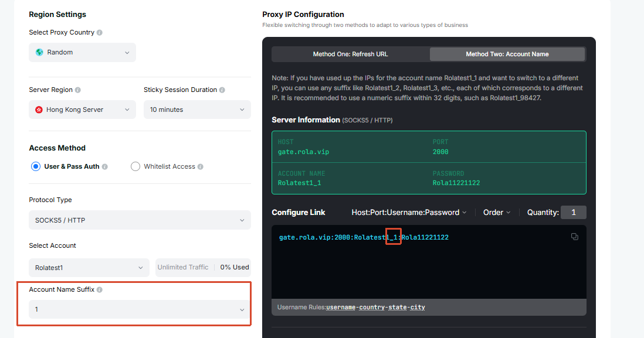Click the Server Information heading
This screenshot has height=338, width=644.
(x=306, y=120)
